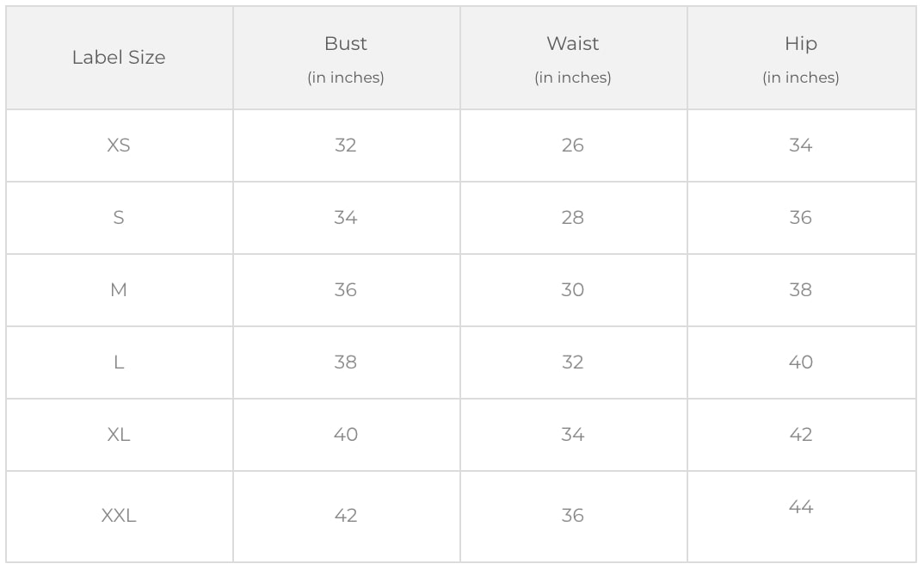Select the XL bust value 40
924x570 pixels.
(x=346, y=435)
